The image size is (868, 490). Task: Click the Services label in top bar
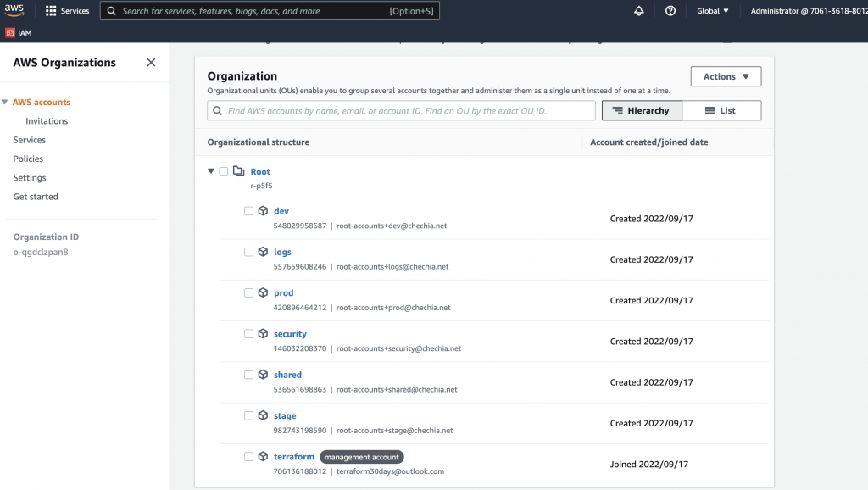click(75, 11)
